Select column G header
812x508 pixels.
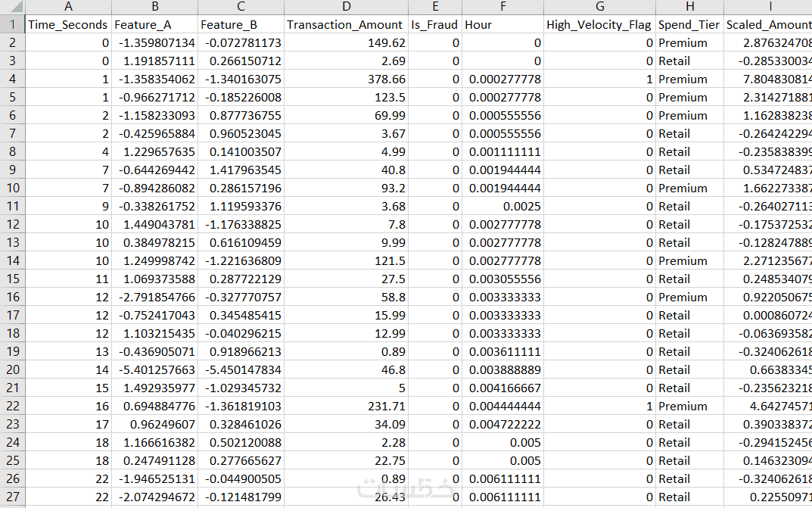(599, 7)
